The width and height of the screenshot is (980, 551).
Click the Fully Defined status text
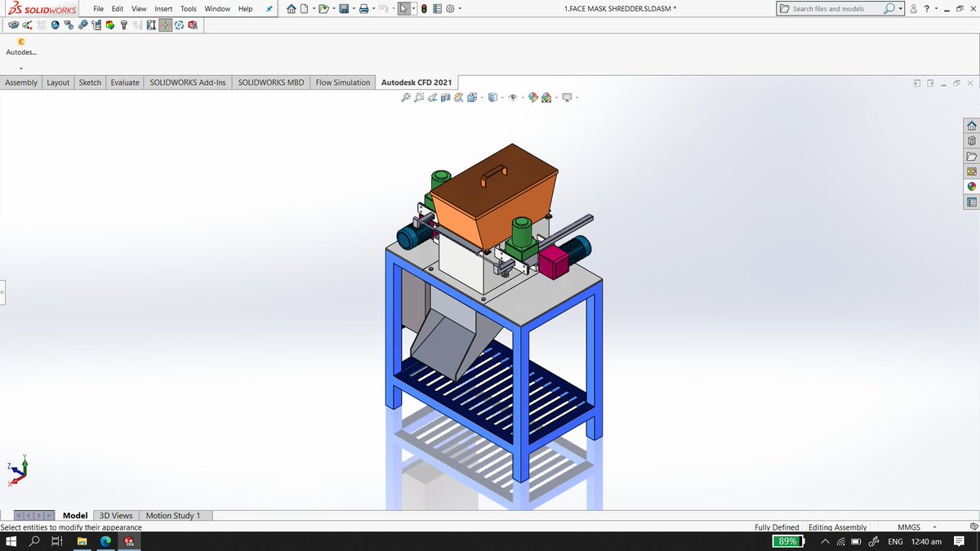coord(777,527)
